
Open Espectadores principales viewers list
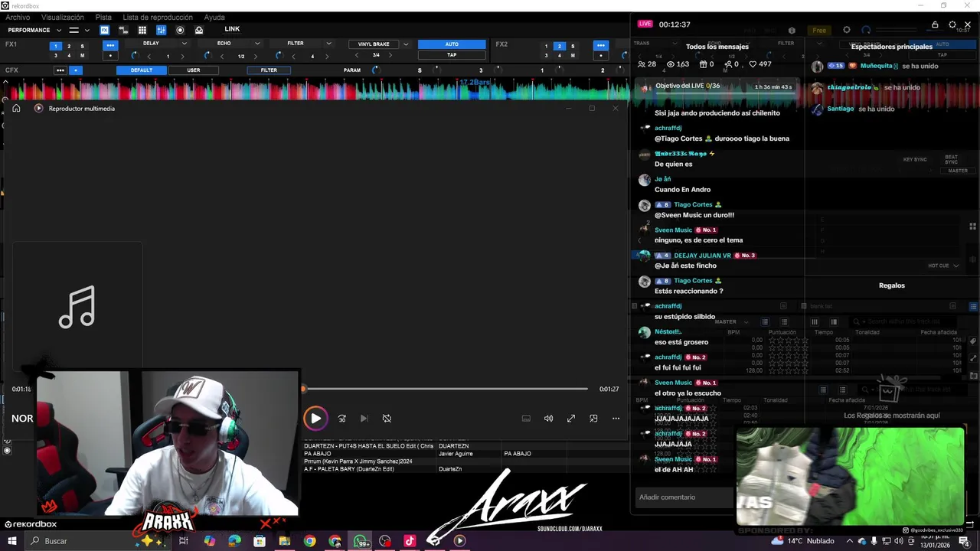click(x=892, y=47)
